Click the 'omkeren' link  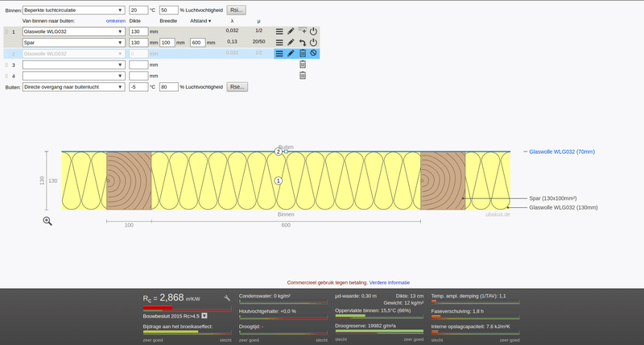tap(115, 20)
